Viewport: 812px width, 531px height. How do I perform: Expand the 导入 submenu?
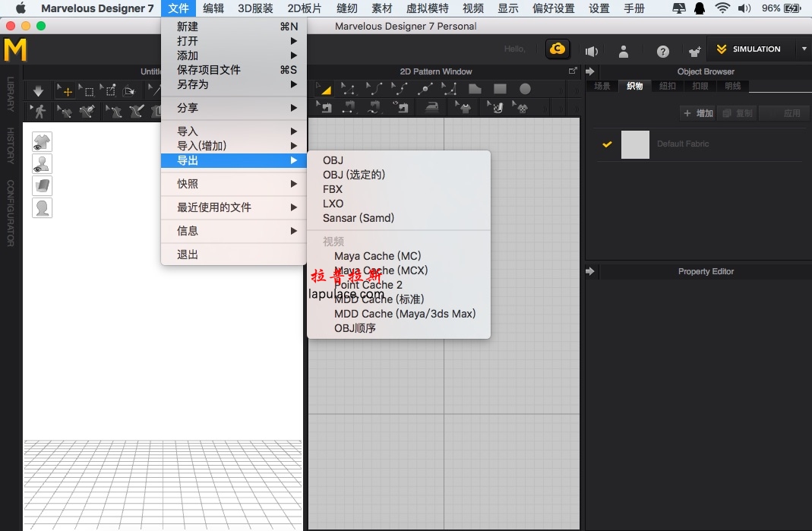tap(234, 131)
